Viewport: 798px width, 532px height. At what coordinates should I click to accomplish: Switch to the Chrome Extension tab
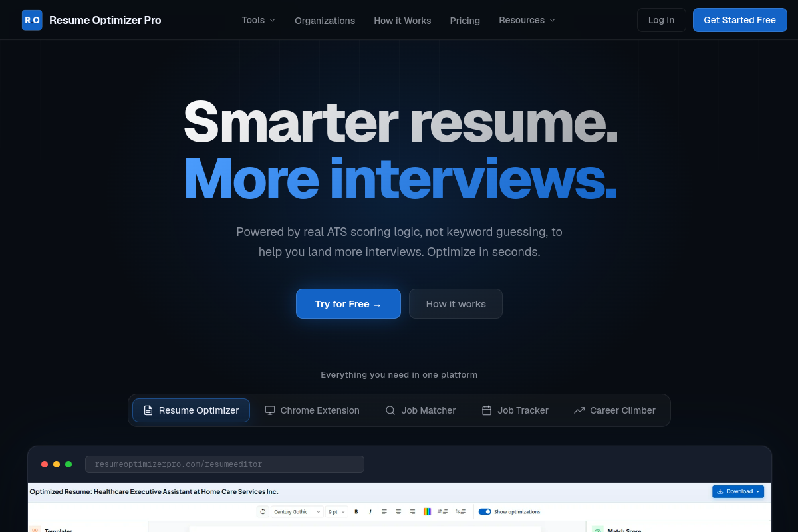pyautogui.click(x=312, y=410)
